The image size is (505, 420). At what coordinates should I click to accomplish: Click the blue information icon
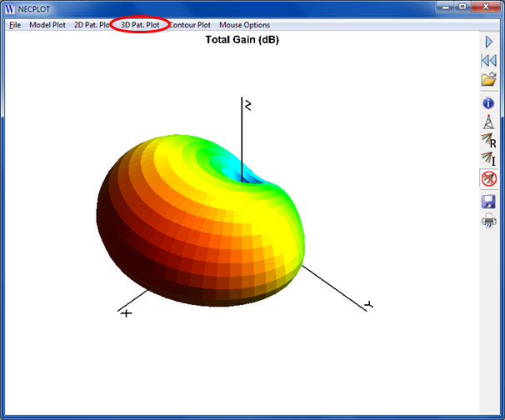[x=489, y=103]
